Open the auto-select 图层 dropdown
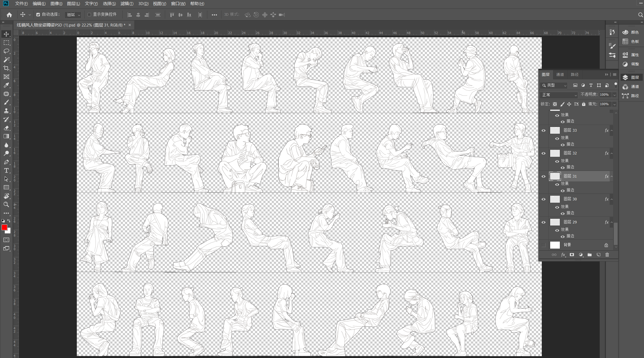Screen dimensions: 644x358 [x=73, y=15]
